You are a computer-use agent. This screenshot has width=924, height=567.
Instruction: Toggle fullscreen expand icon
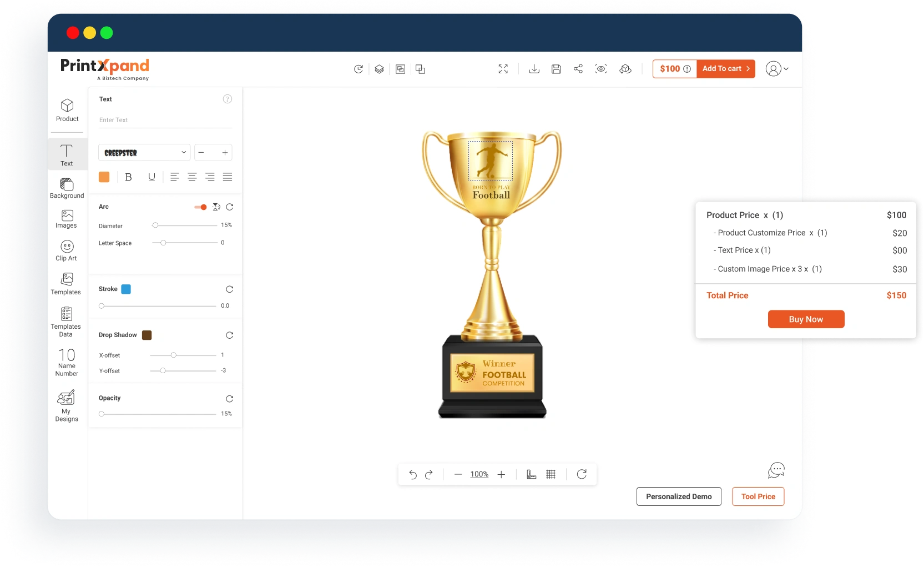pos(503,69)
